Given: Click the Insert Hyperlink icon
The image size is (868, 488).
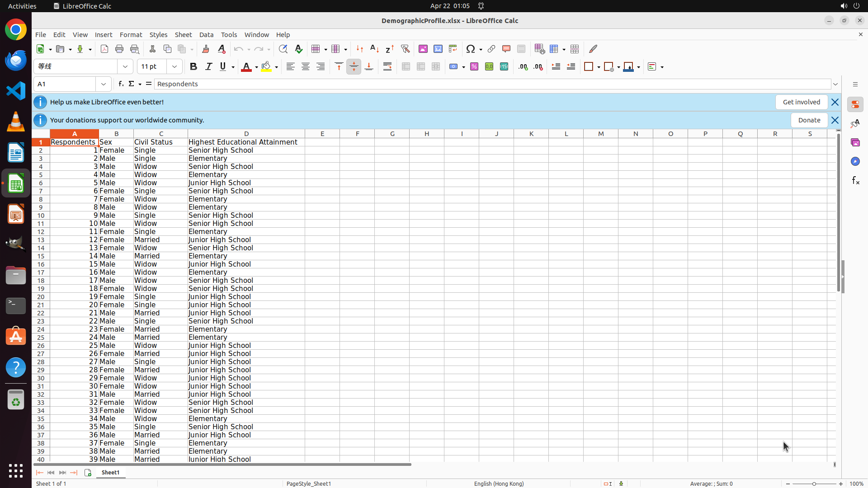Looking at the screenshot, I should [491, 49].
